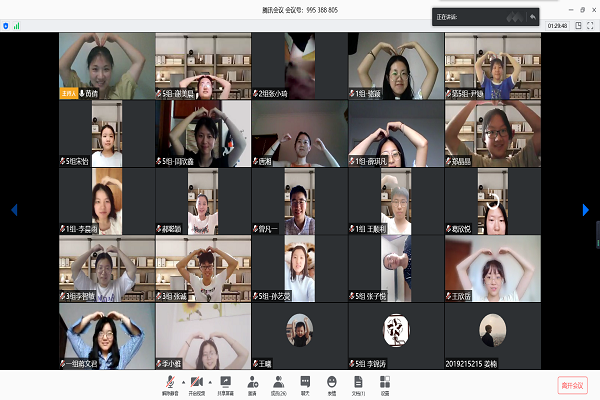The height and width of the screenshot is (400, 600).
Task: Open the 表情 emoji reactions
Action: tap(332, 381)
